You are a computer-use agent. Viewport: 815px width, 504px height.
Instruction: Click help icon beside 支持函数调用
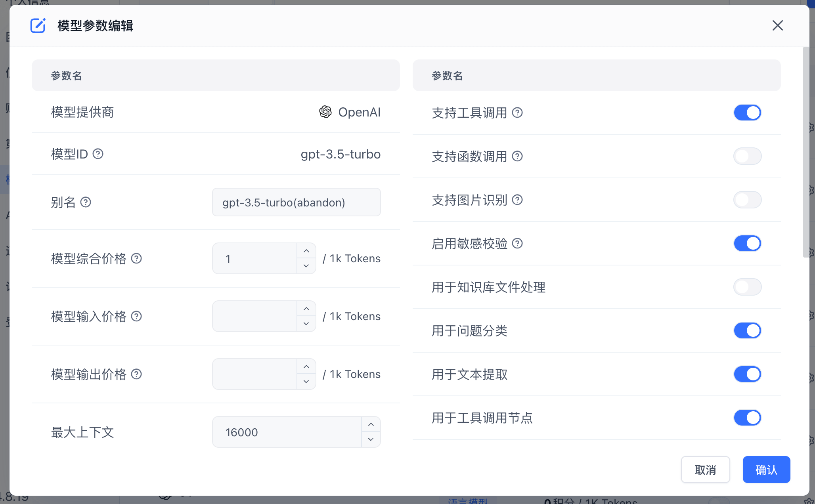[517, 156]
